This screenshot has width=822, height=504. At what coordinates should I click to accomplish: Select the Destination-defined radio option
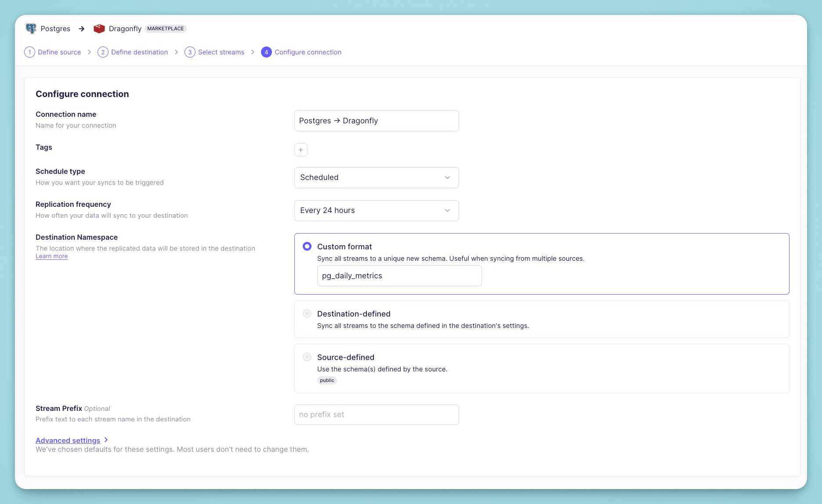pyautogui.click(x=307, y=313)
